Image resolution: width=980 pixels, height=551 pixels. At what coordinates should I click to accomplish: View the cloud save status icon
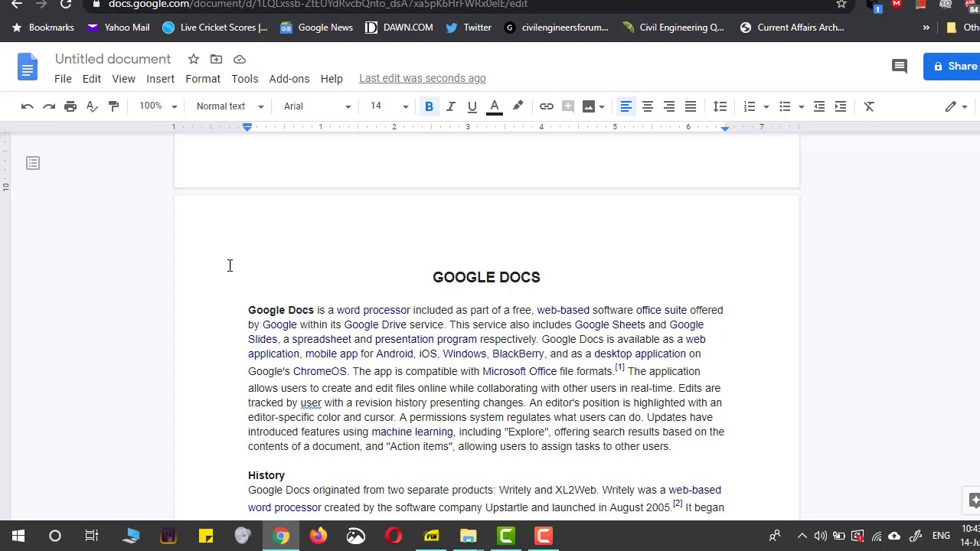(x=240, y=59)
